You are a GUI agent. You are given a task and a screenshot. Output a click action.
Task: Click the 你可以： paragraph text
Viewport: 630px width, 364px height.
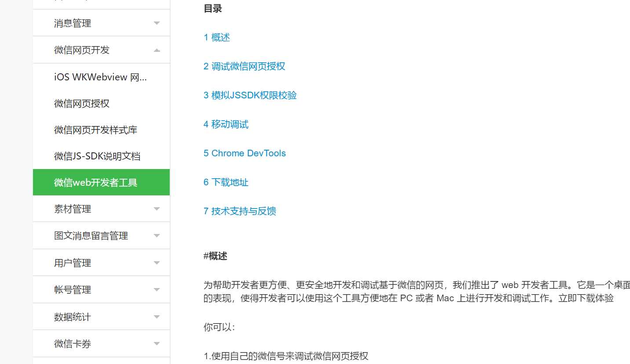click(219, 327)
